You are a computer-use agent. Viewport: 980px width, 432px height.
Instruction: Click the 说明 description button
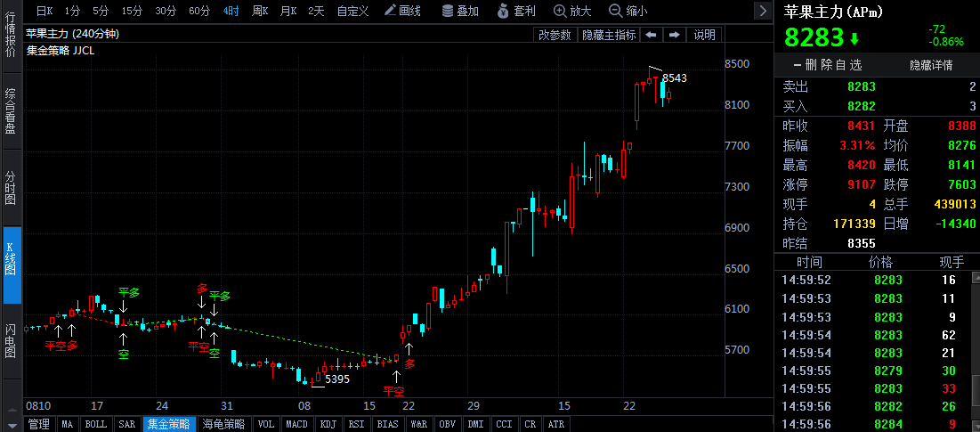tap(704, 35)
